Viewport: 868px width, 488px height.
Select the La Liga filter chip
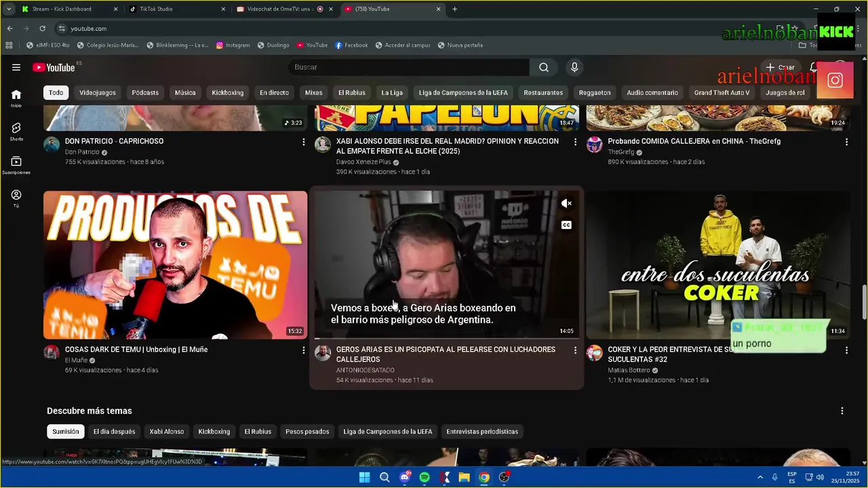(392, 93)
